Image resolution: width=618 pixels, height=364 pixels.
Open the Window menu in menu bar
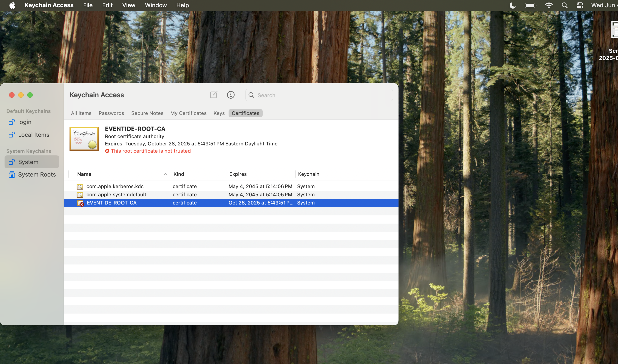(x=156, y=5)
